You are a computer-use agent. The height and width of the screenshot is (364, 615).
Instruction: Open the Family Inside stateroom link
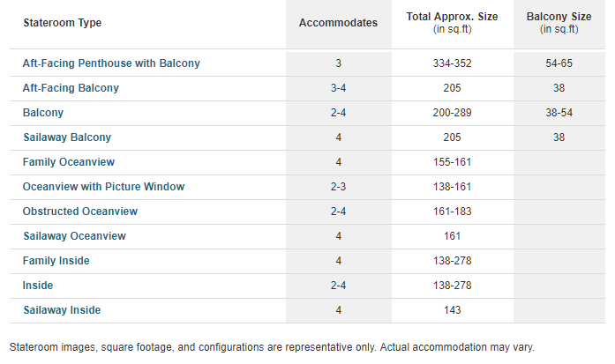(x=56, y=261)
